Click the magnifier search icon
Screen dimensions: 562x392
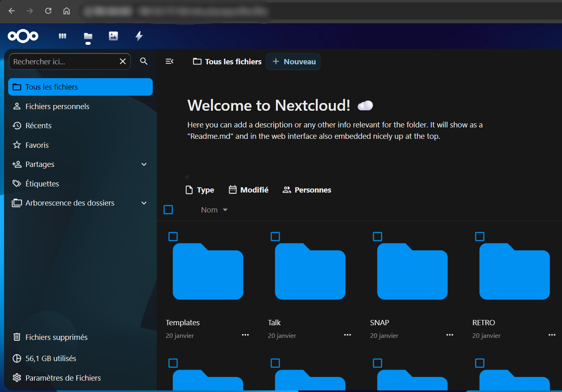coord(144,61)
